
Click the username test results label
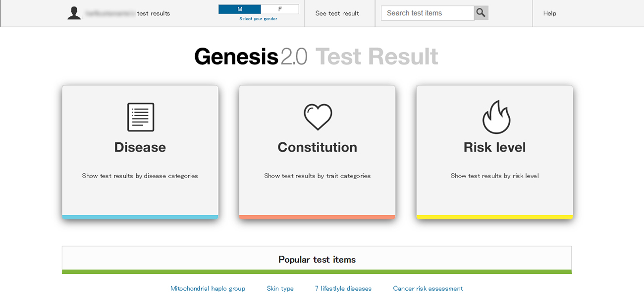pos(128,13)
